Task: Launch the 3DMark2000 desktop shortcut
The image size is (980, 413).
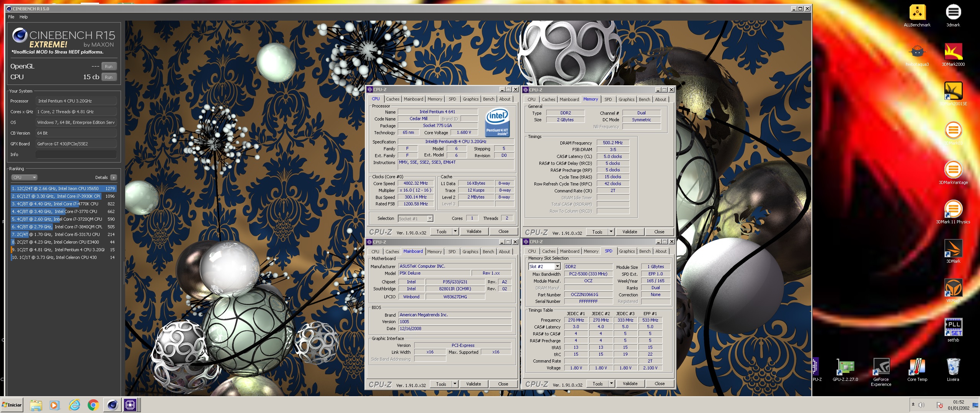Action: click(953, 55)
